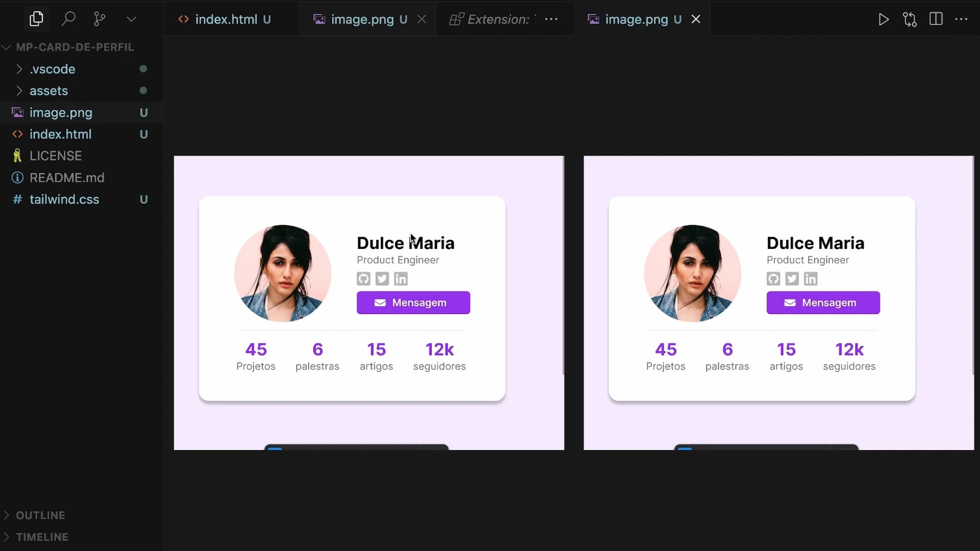980x551 pixels.
Task: Click the Run play icon
Action: [884, 19]
